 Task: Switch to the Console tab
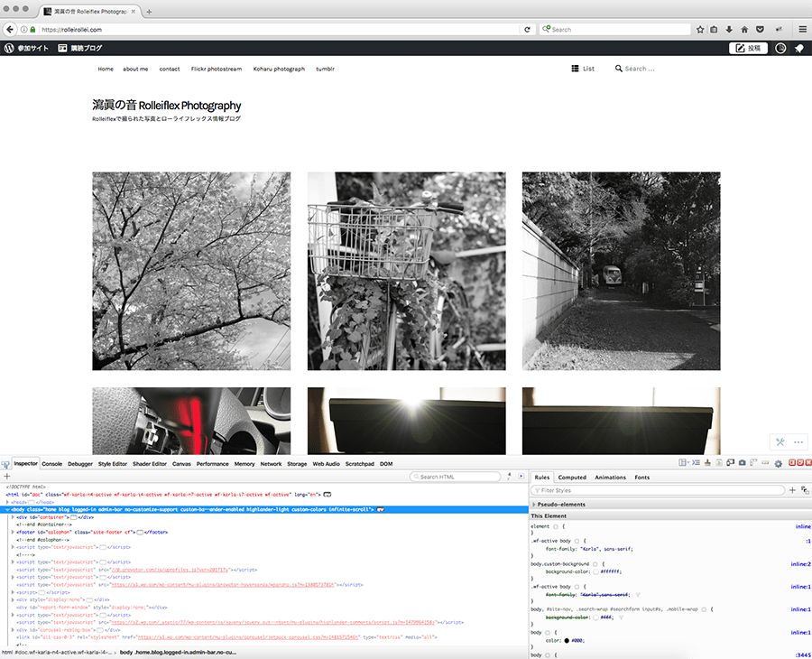tap(52, 464)
